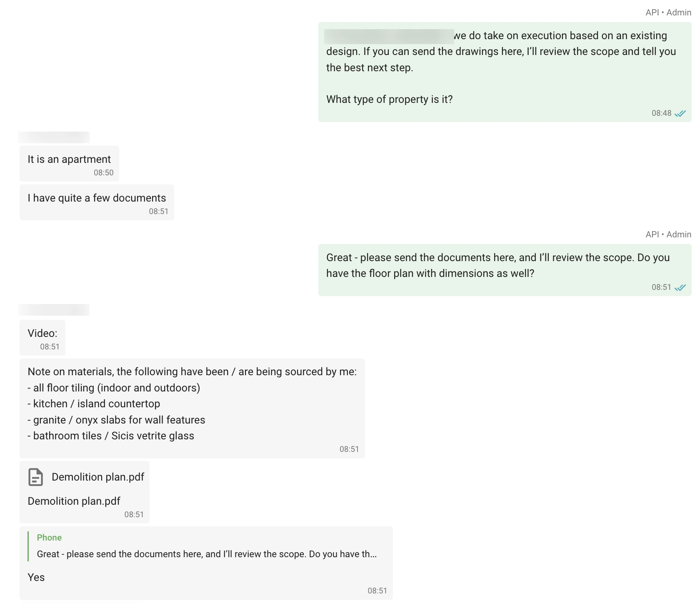
Task: Click blurred sender name above Video message
Action: 54,310
